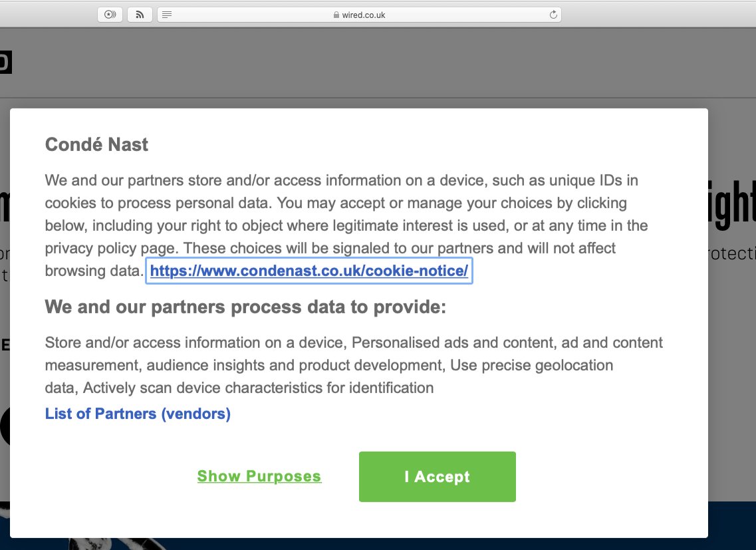
Task: Click the Condé Nast dialog heading
Action: point(96,144)
